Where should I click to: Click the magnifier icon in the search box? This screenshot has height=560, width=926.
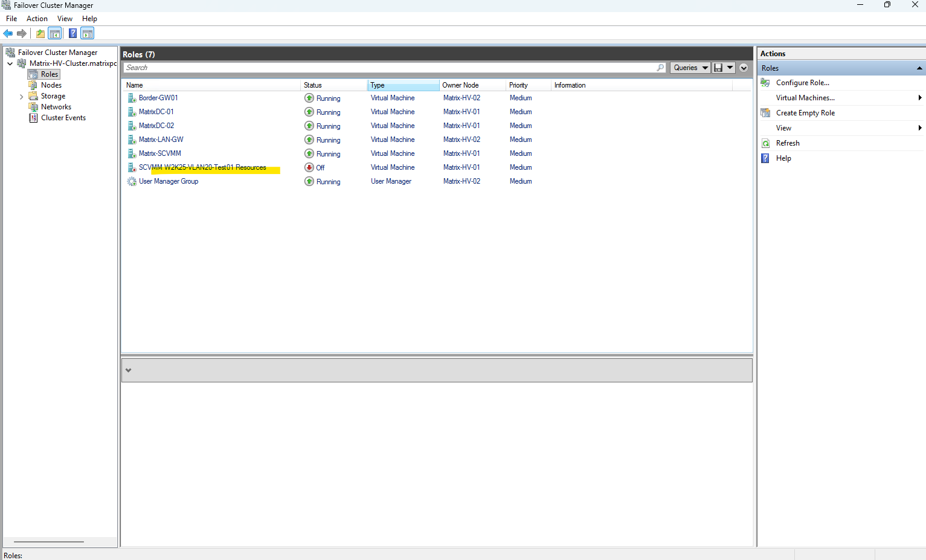(x=660, y=68)
